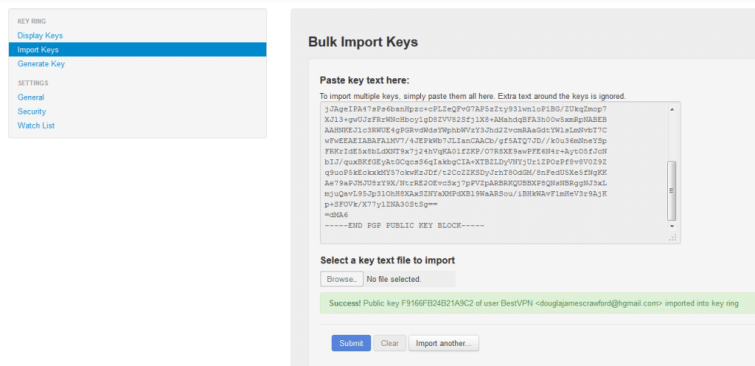The image size is (755, 366).
Task: Open General settings
Action: [x=31, y=97]
